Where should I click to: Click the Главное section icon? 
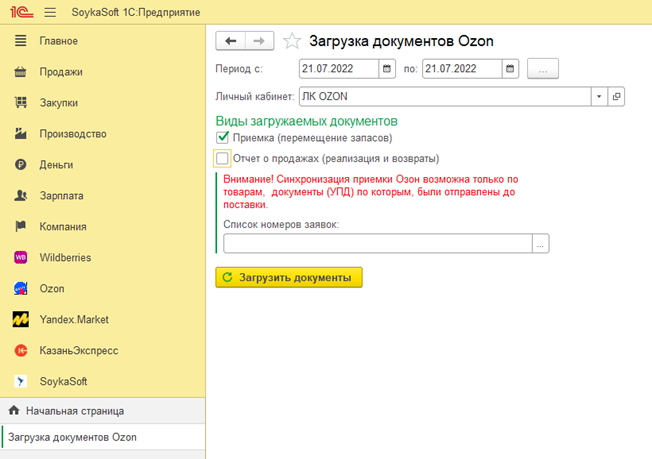click(20, 41)
